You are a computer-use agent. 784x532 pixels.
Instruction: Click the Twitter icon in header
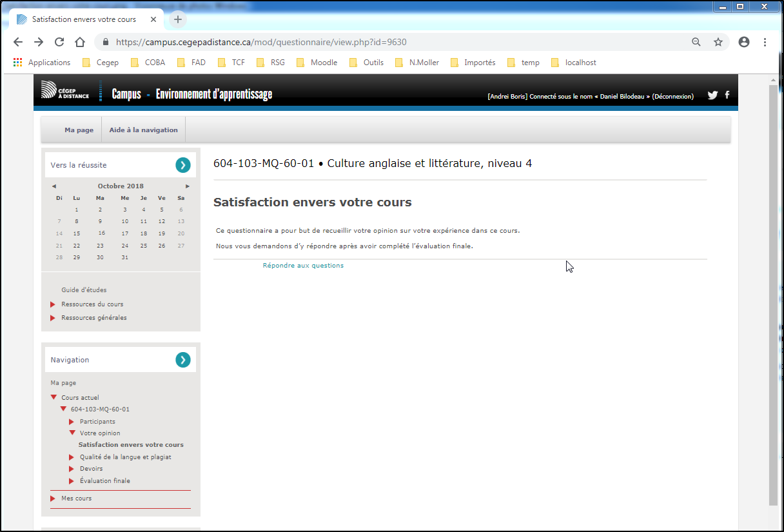click(712, 95)
